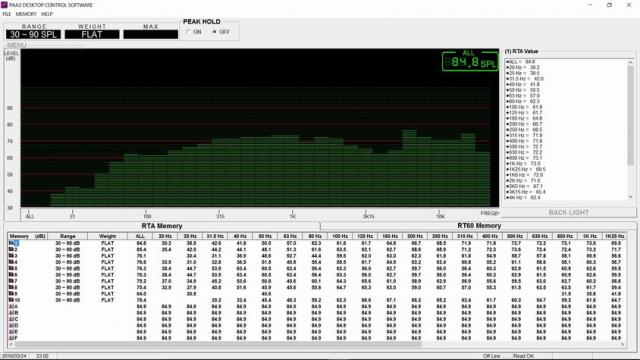Select the average memory D icon
640x360 pixels.
(11, 325)
